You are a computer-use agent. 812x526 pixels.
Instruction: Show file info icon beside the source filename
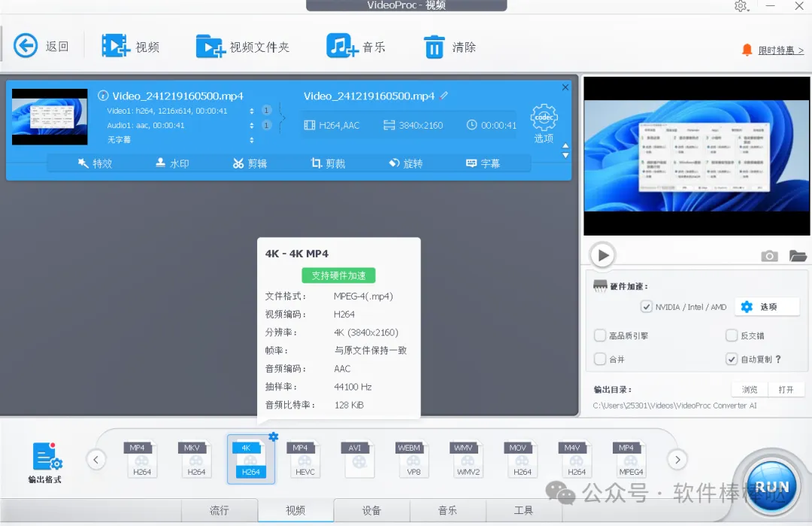click(x=103, y=96)
